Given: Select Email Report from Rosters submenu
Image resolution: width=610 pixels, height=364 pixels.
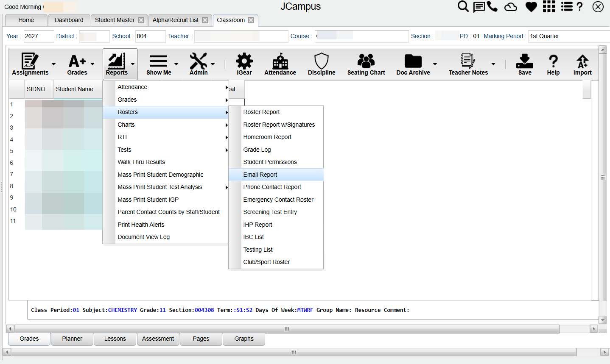Looking at the screenshot, I should point(276,175).
